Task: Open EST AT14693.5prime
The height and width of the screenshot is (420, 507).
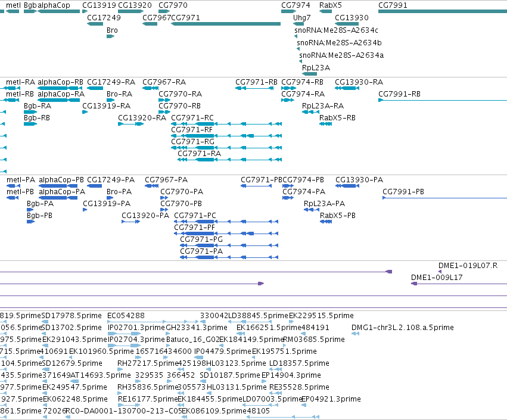Action: coord(101,375)
